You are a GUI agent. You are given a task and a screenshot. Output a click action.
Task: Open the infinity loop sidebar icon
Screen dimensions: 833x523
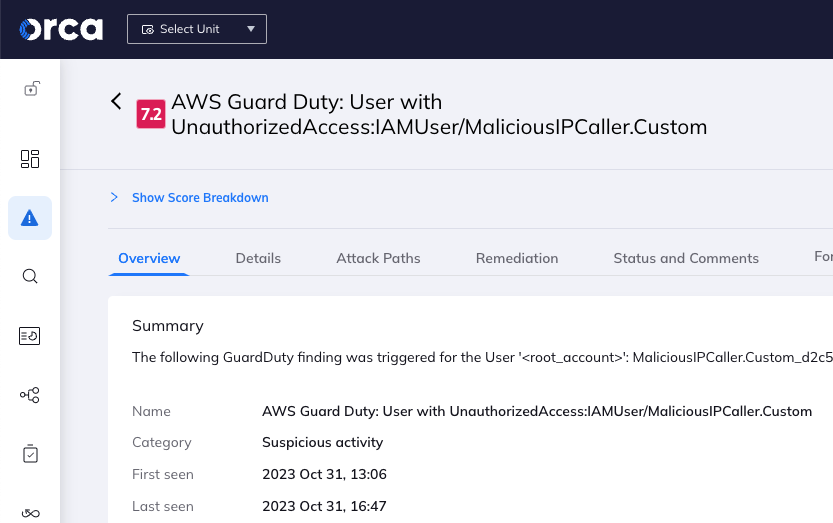point(30,513)
